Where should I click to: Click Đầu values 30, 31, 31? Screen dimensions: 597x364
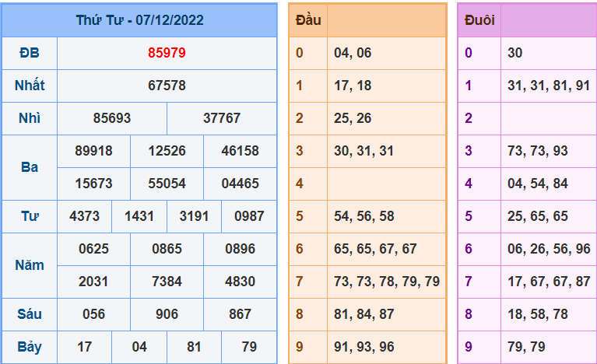click(x=363, y=151)
